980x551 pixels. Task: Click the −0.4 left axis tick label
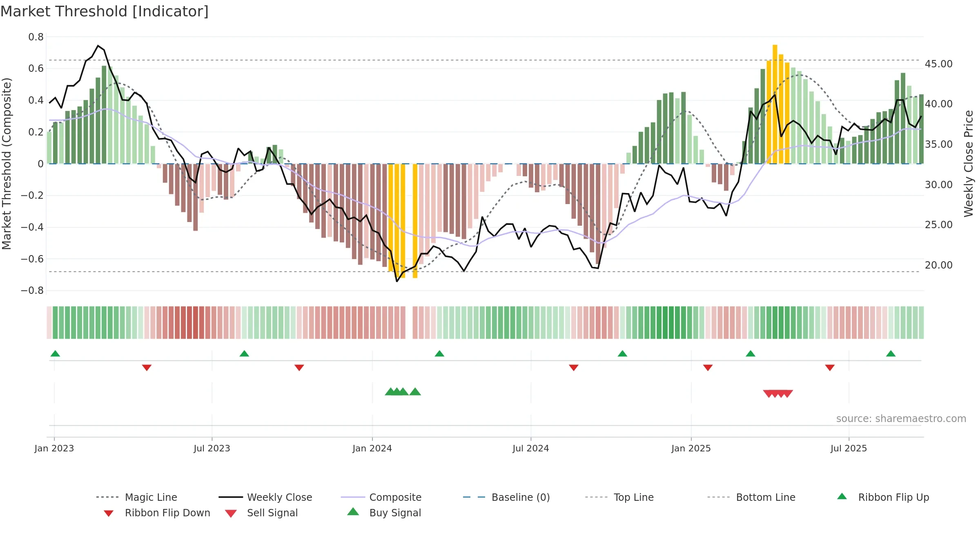pos(32,227)
